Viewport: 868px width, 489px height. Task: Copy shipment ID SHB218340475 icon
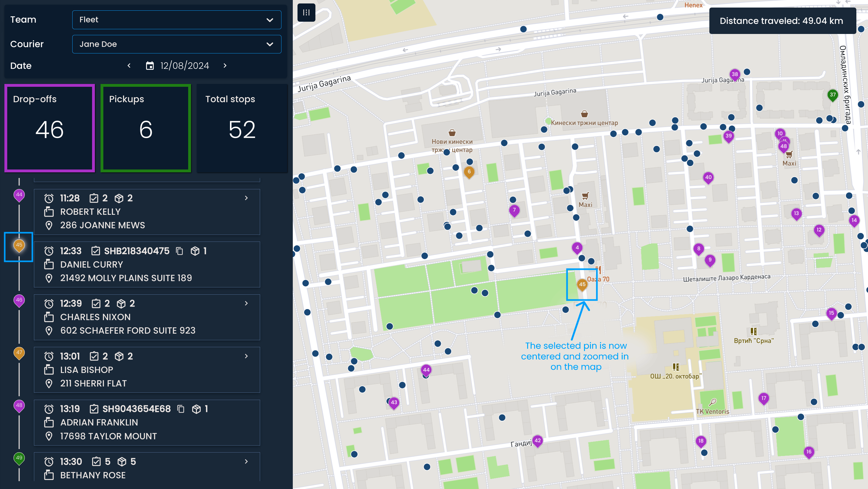(x=180, y=251)
